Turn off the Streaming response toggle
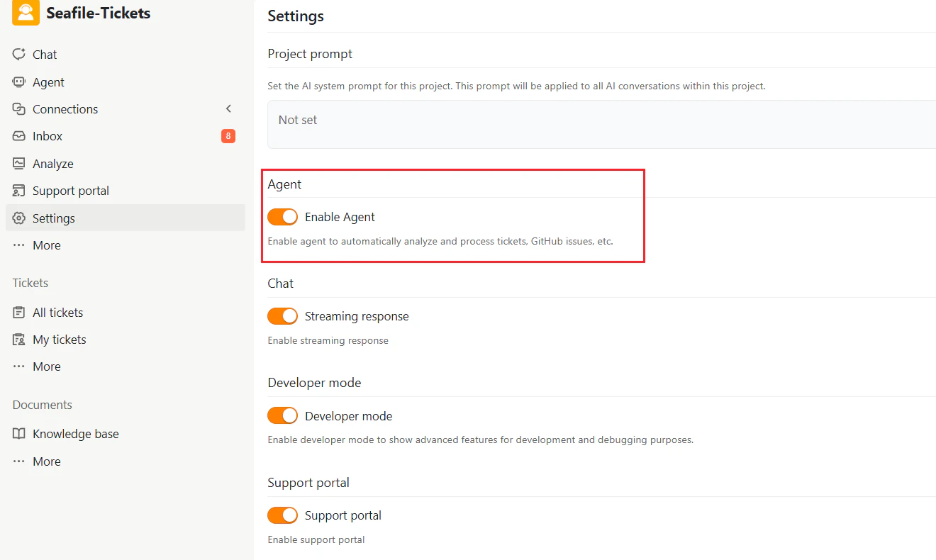 coord(282,316)
